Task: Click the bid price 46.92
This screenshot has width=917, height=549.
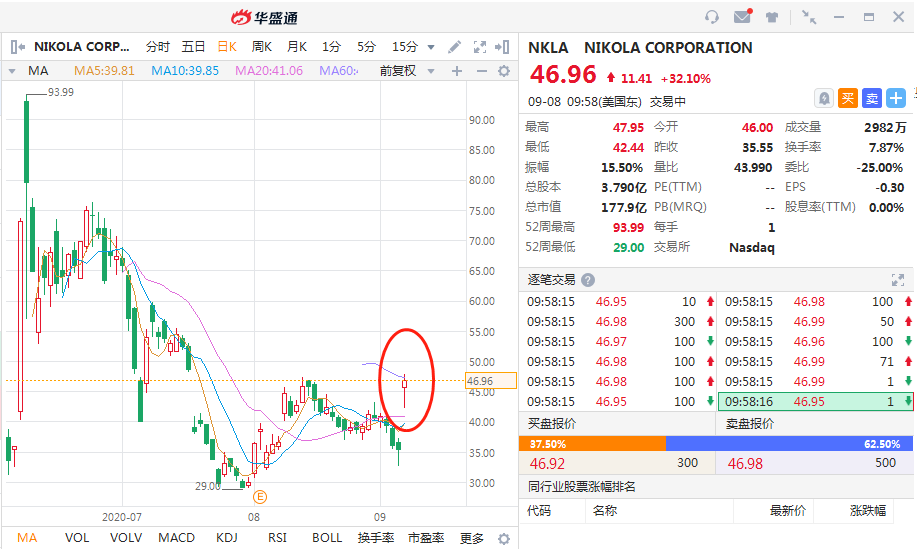Action: [547, 464]
